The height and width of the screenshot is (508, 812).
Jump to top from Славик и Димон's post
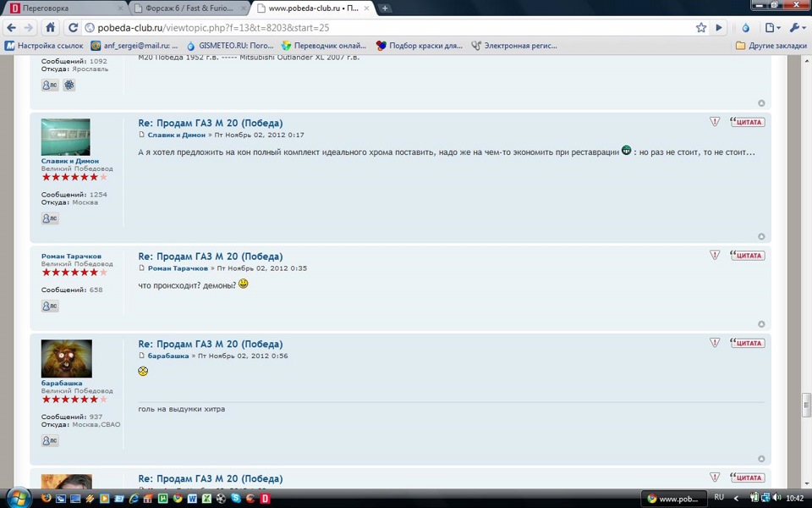click(x=761, y=236)
